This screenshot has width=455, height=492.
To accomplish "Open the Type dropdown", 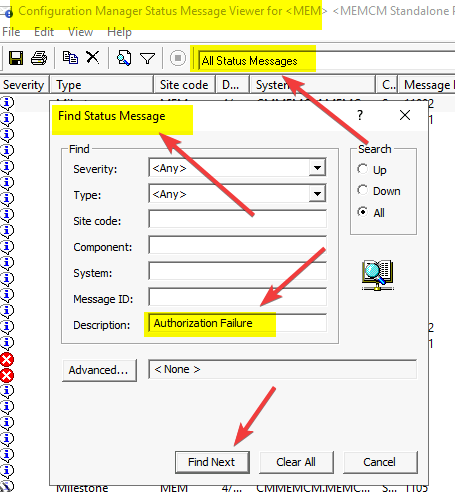I will click(317, 194).
